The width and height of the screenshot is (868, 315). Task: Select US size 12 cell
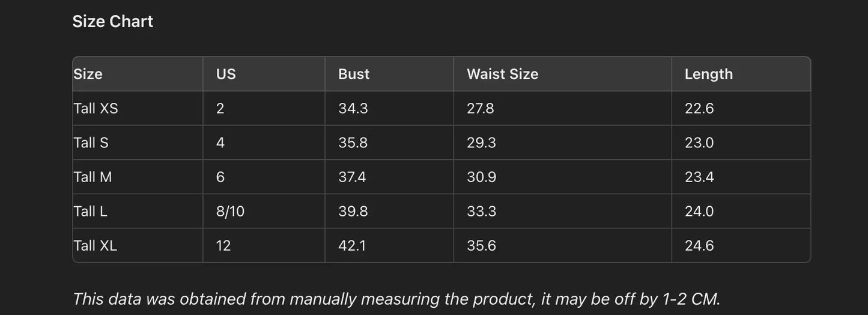coord(223,245)
